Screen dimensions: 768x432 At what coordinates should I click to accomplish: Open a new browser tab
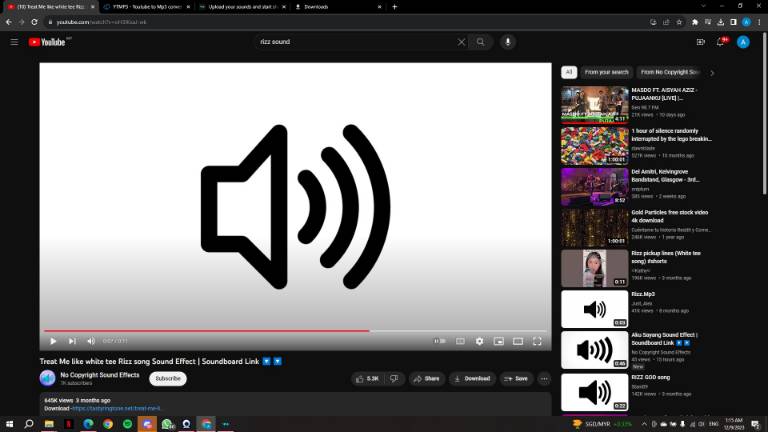tap(395, 7)
